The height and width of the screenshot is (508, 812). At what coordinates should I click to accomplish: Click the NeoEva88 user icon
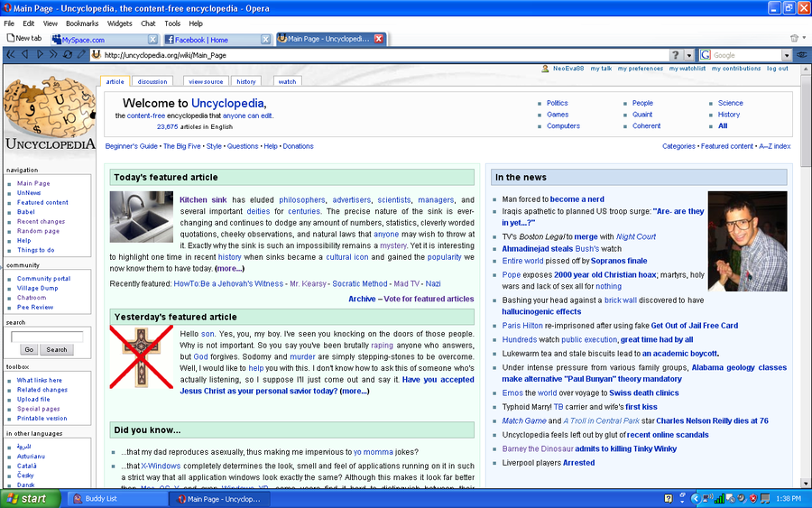pos(545,69)
